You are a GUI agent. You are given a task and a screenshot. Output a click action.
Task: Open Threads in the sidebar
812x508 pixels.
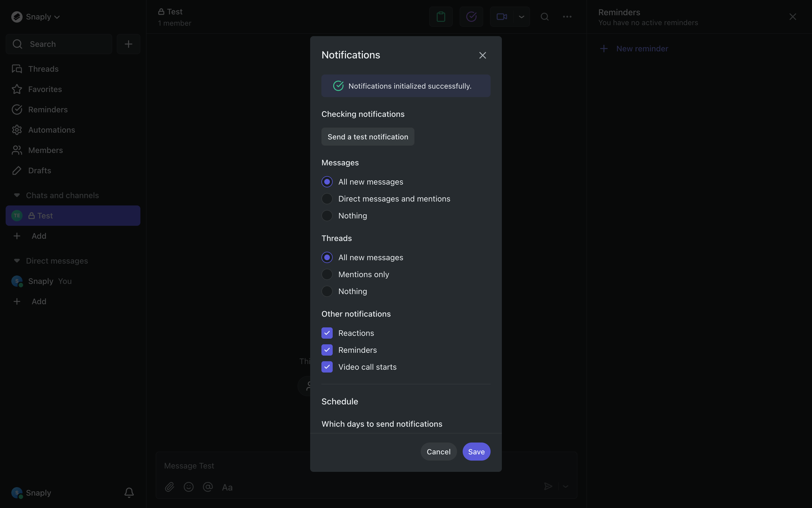tap(73, 69)
